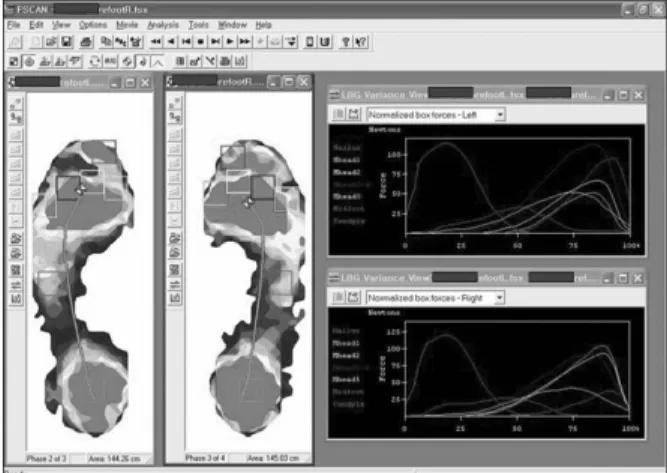This screenshot has height=473, width=667.
Task: Click the last icon in second toolbar row
Action: pos(240,62)
